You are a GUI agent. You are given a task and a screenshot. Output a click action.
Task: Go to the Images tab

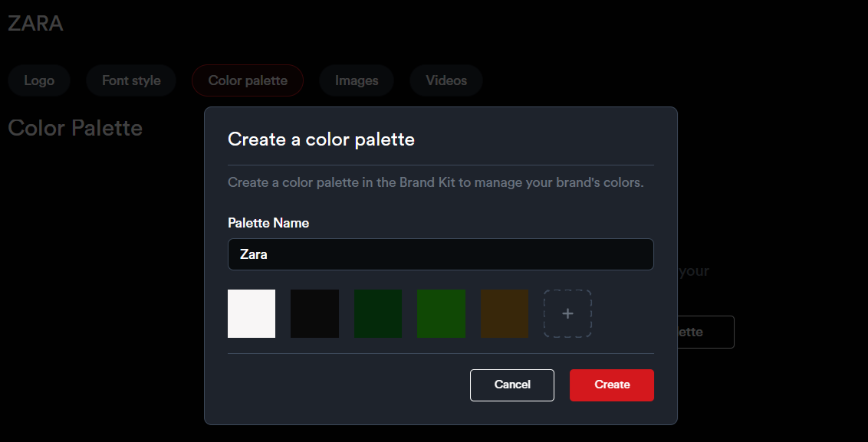pos(357,80)
